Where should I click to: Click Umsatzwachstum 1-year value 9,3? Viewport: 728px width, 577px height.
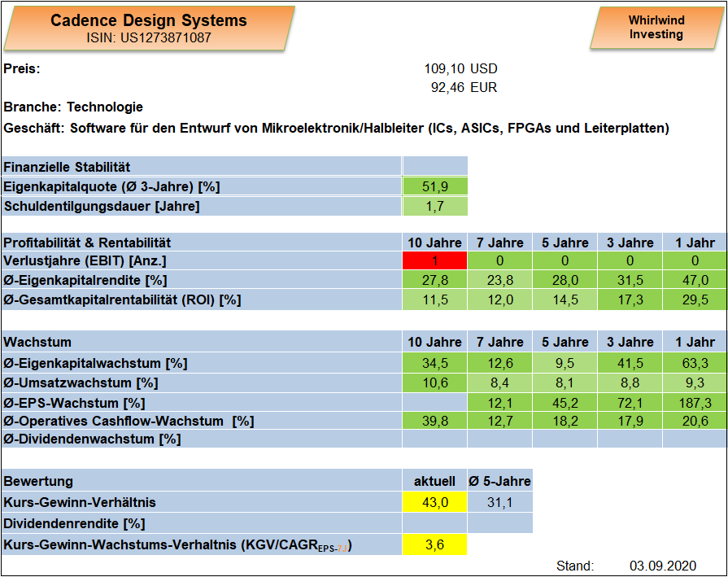695,382
